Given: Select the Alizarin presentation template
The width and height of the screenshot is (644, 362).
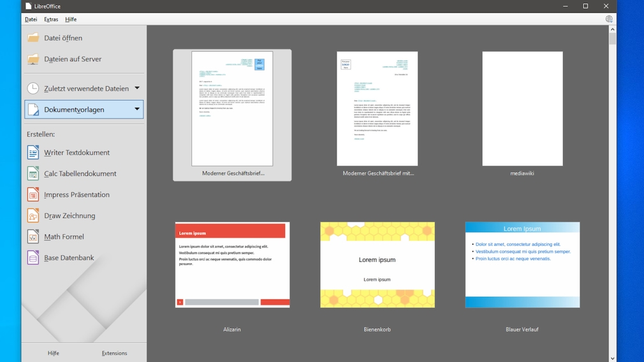Looking at the screenshot, I should 232,264.
